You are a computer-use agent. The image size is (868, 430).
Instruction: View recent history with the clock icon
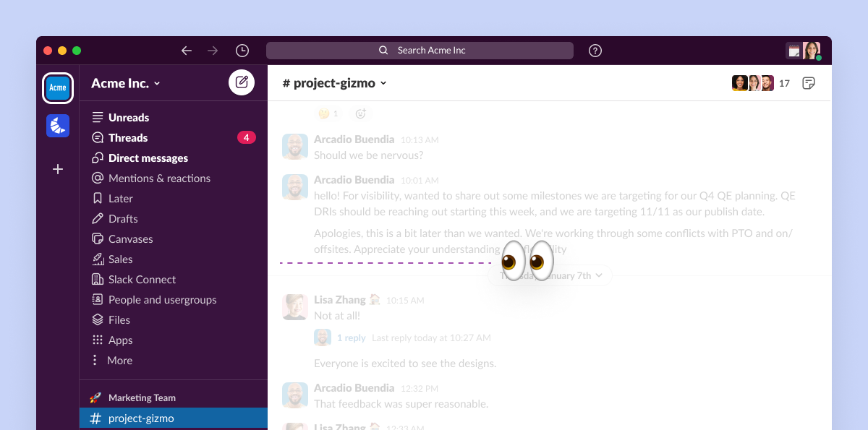tap(242, 50)
